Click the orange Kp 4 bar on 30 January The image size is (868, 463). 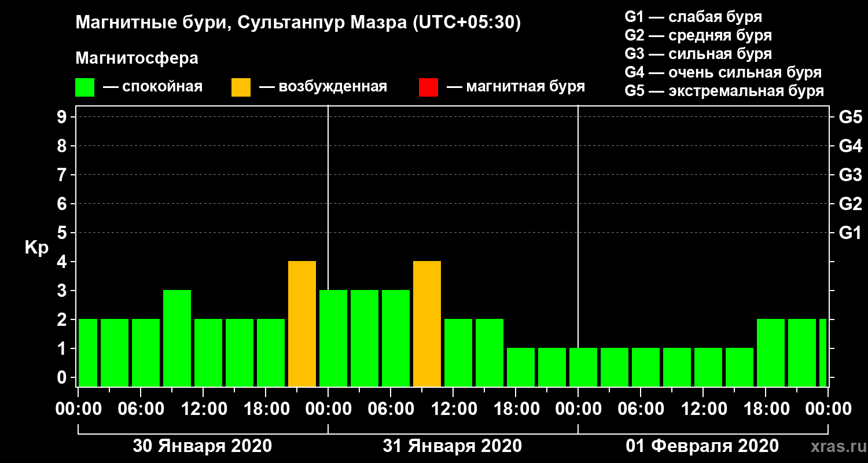(302, 324)
